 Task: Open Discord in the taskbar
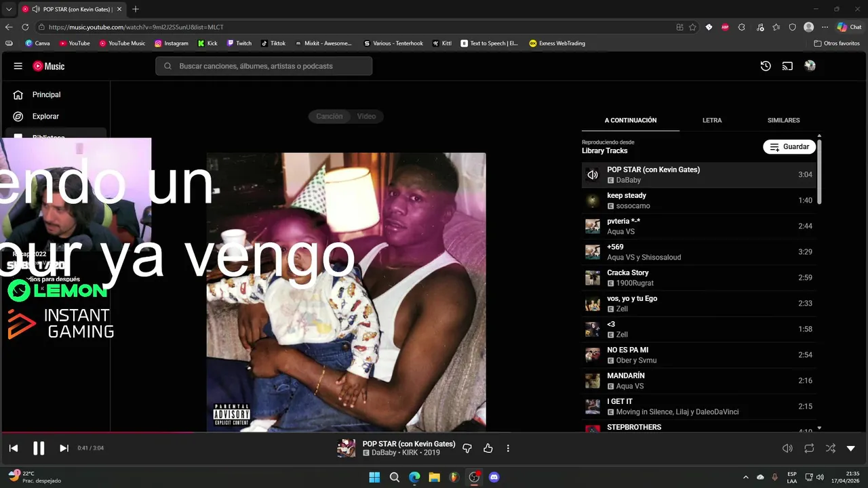point(494,477)
